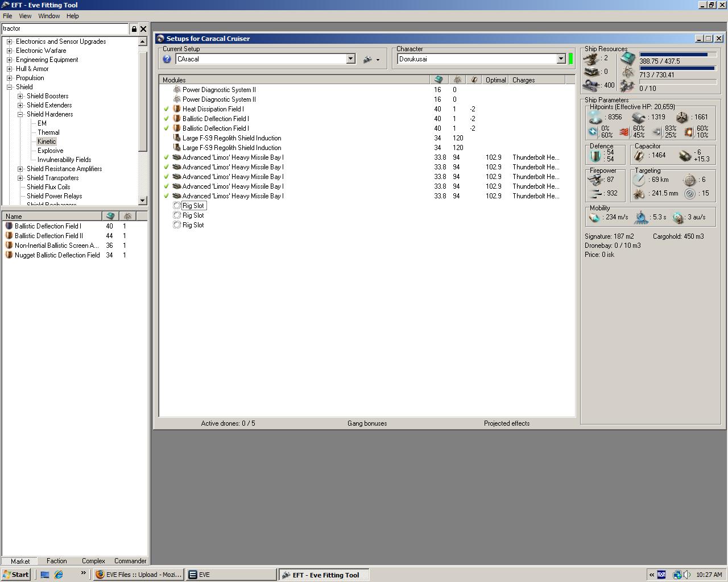Click the powergrid usage bar in Ship Resources

(677, 68)
